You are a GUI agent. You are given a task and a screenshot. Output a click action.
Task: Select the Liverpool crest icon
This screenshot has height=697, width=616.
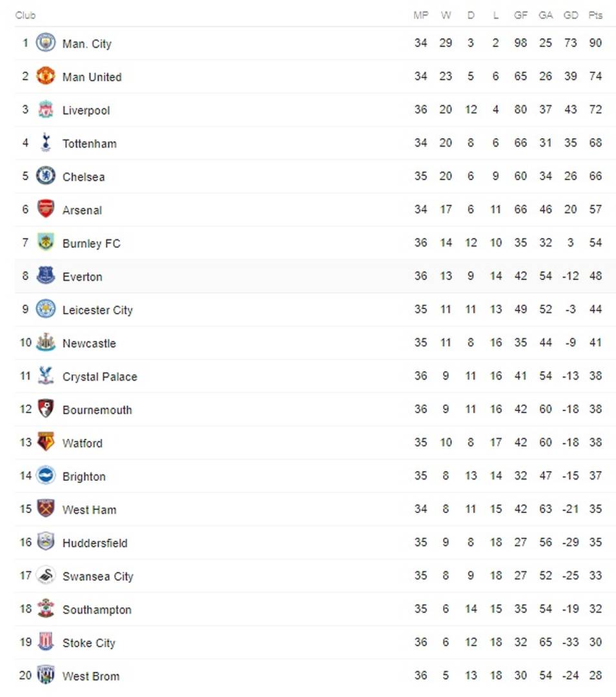[45, 109]
